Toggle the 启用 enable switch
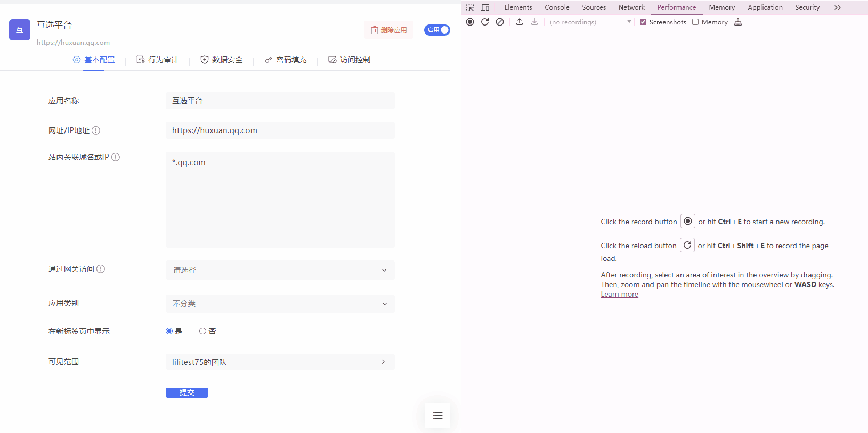 (x=437, y=30)
